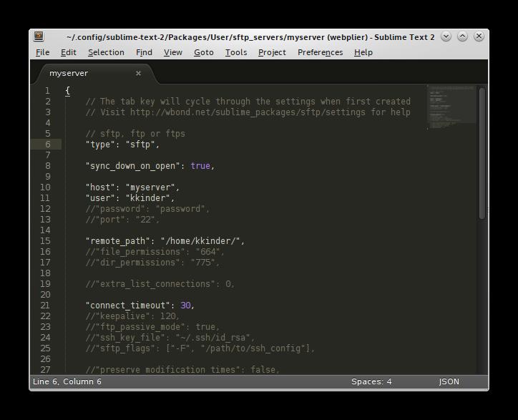Open the Help menu

coord(363,52)
